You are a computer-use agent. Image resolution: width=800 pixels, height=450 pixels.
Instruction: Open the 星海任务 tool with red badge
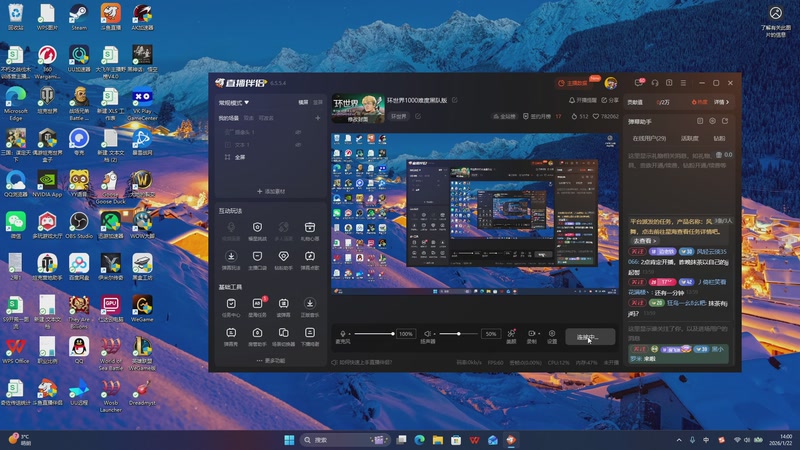257,308
